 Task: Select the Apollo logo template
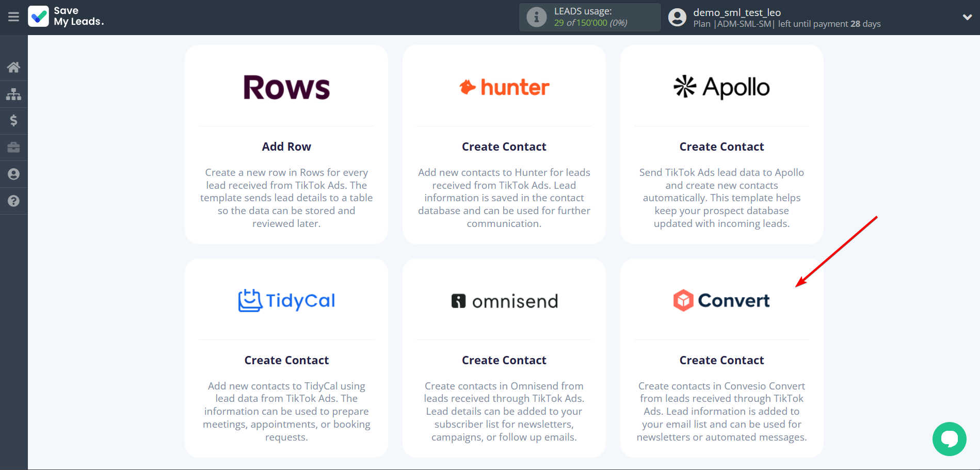point(721,87)
